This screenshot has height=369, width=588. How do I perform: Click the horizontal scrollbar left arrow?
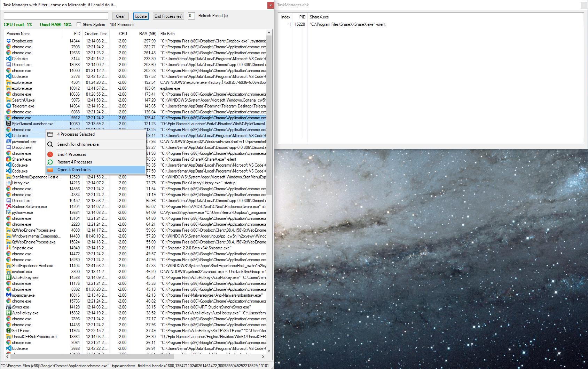pos(7,356)
